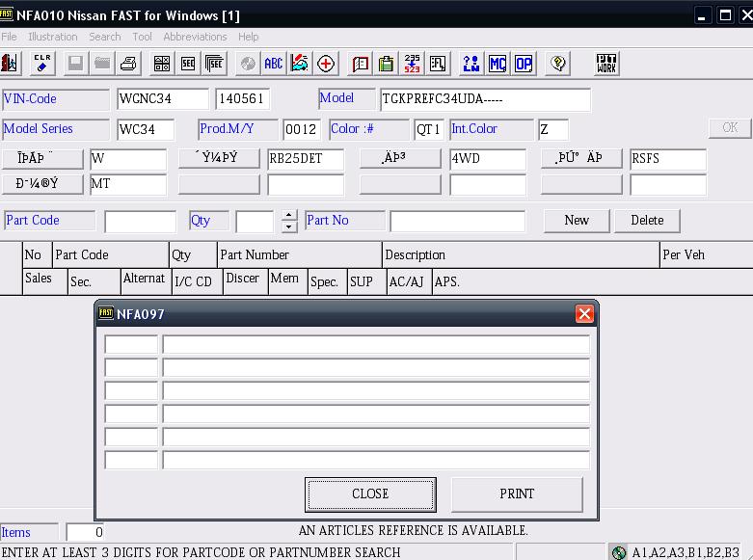Click the car illustration toolbar icon

click(300, 64)
